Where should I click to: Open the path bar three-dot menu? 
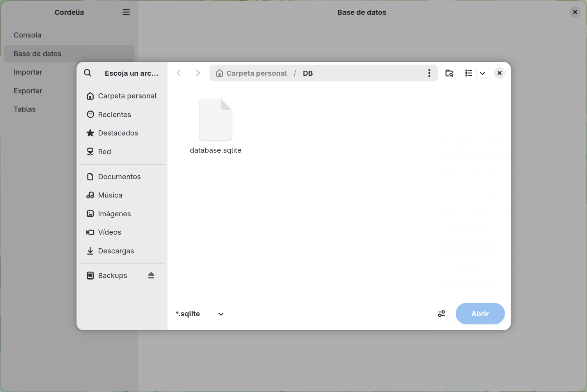pyautogui.click(x=429, y=73)
